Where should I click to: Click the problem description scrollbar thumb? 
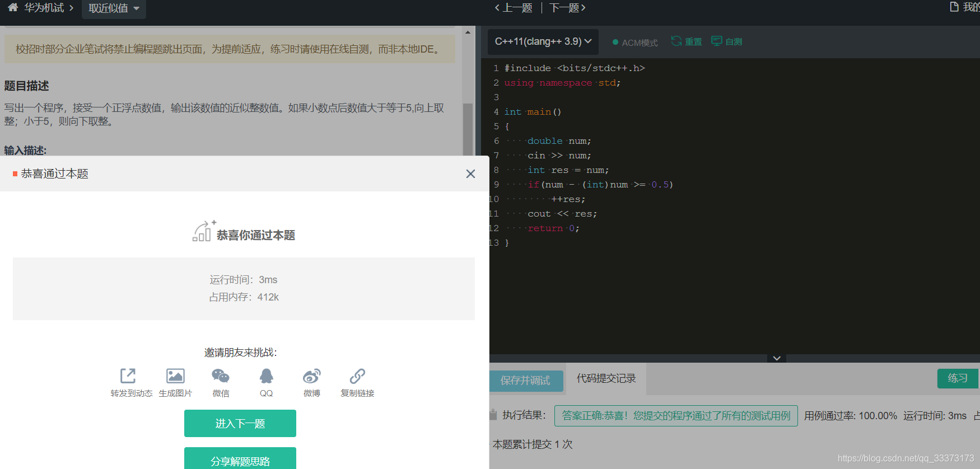point(468,130)
